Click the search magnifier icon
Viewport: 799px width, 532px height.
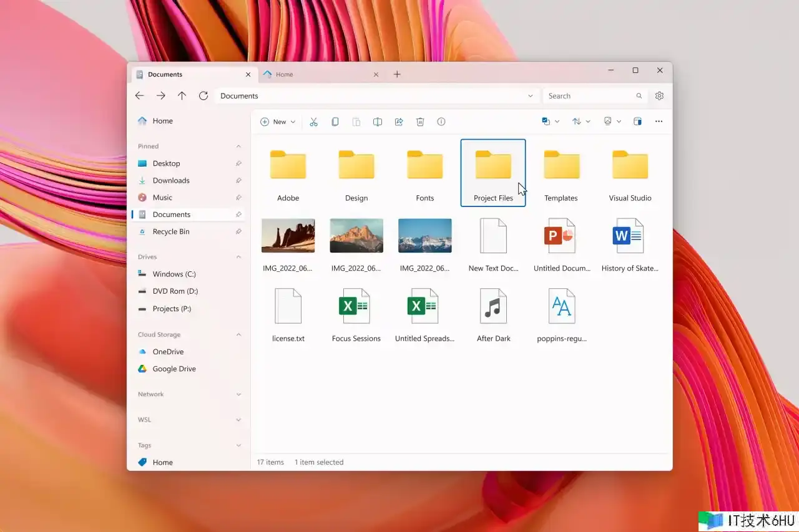(639, 96)
